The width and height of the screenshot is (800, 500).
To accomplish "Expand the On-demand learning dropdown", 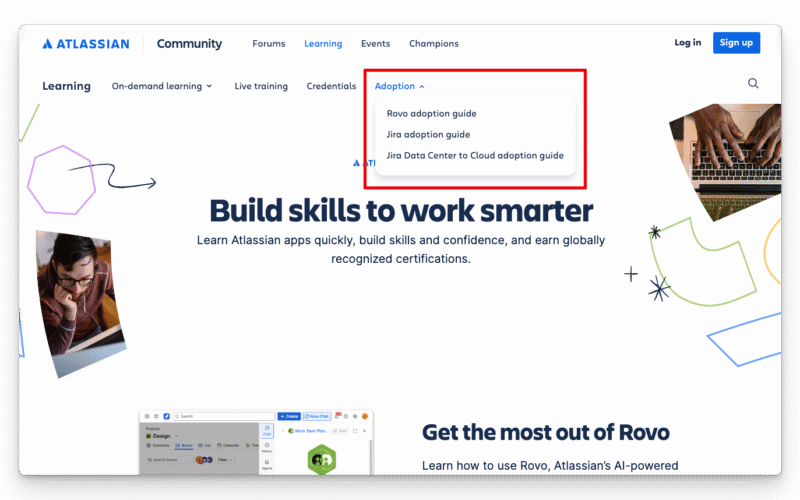I will click(x=162, y=86).
